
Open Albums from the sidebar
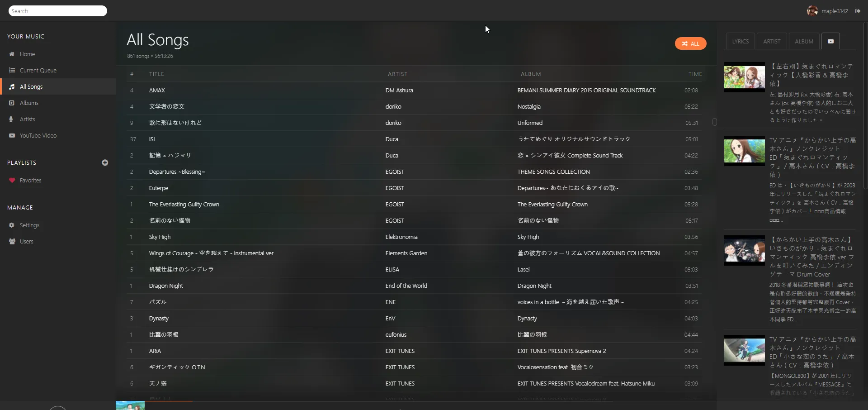tap(29, 103)
